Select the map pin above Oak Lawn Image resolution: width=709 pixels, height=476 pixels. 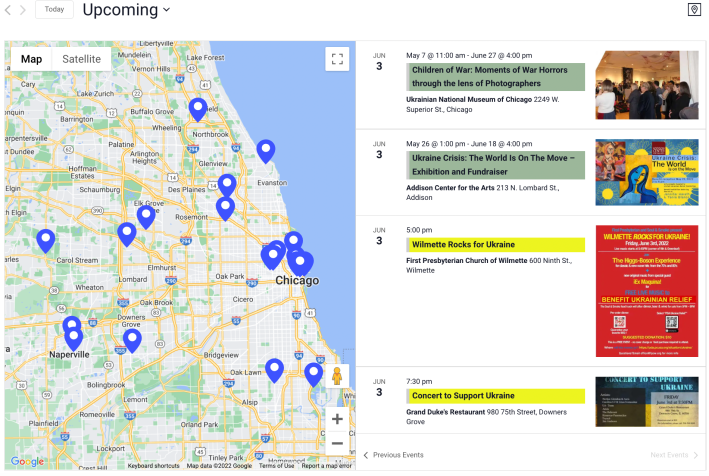(x=274, y=371)
